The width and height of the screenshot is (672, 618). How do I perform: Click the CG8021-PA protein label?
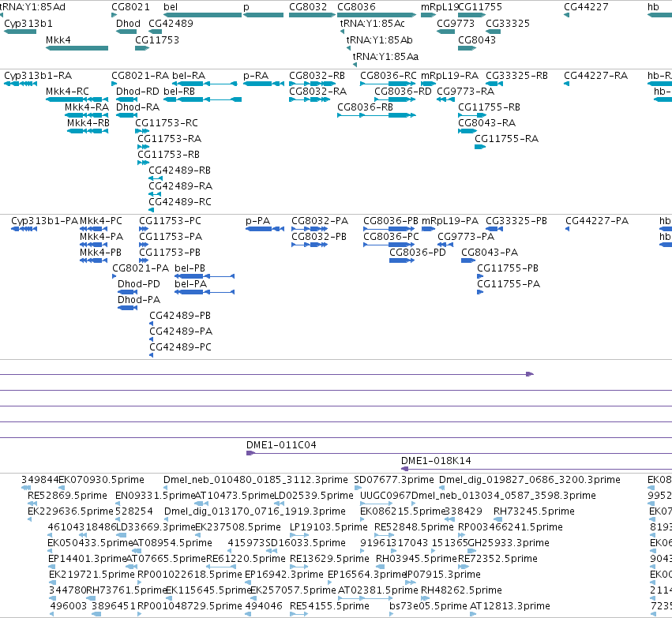point(141,268)
